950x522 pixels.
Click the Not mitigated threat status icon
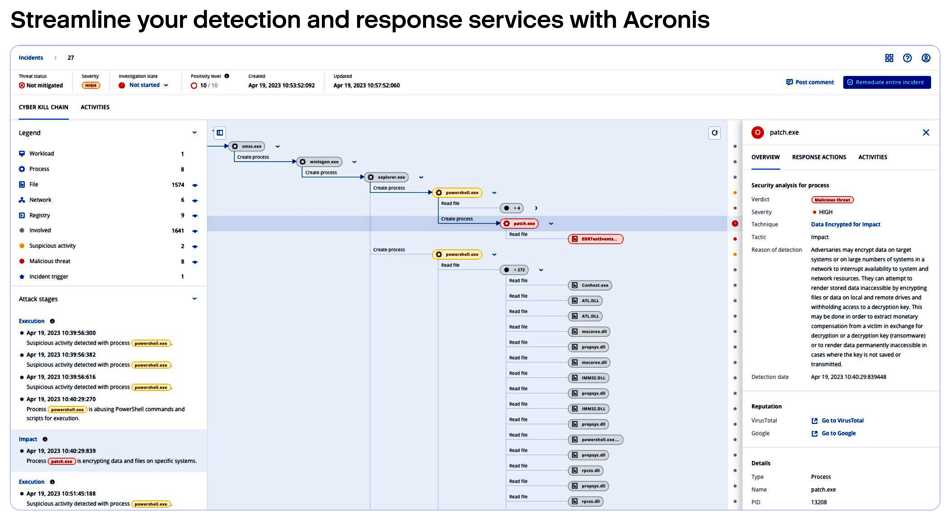pos(22,85)
